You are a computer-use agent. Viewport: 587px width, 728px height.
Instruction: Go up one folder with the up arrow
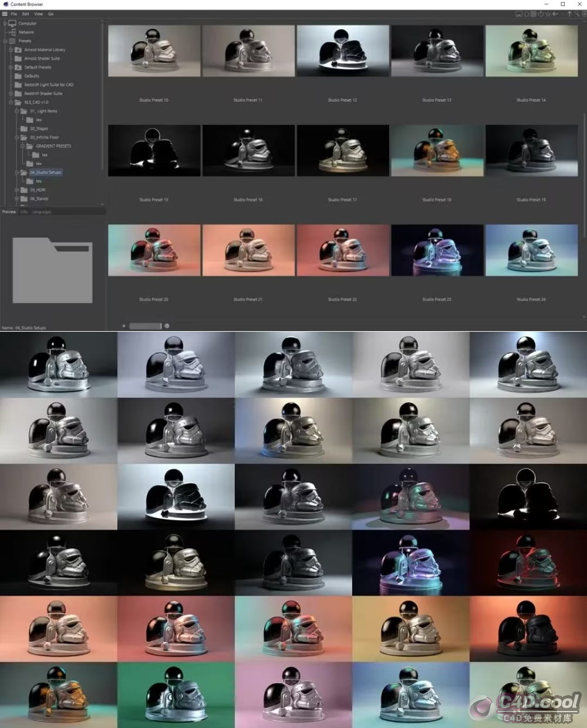pyautogui.click(x=569, y=14)
